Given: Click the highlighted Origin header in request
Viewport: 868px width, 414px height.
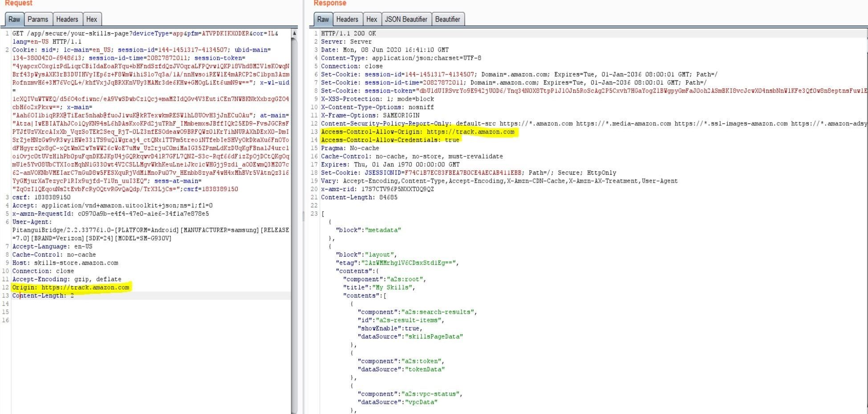Looking at the screenshot, I should coord(71,287).
